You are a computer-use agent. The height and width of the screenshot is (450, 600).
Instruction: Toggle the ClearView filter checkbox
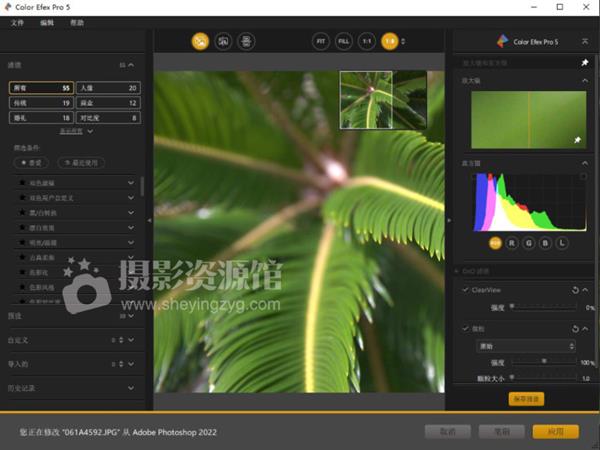(465, 290)
